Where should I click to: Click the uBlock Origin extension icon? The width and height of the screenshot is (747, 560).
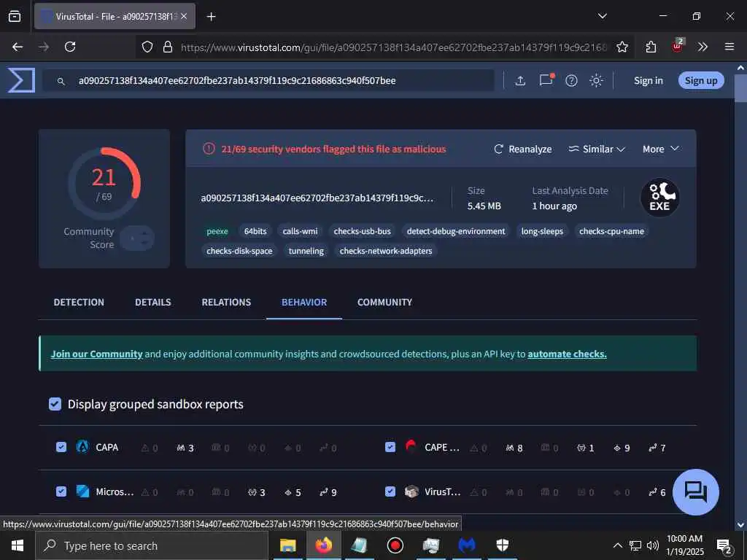click(677, 46)
